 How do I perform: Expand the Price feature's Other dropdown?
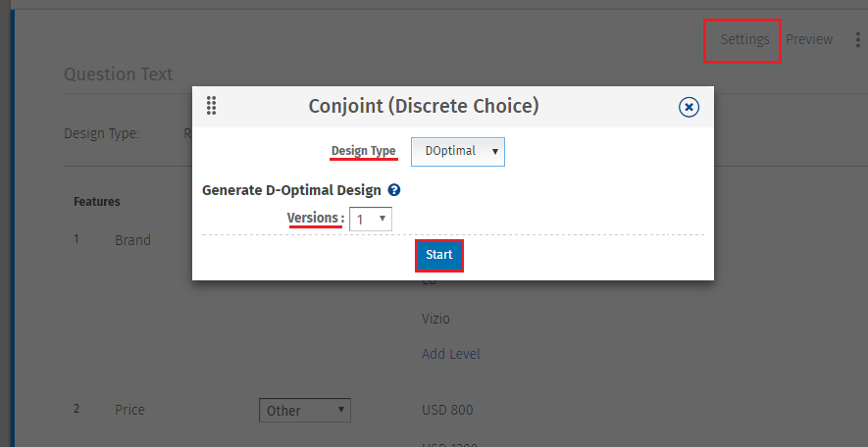click(305, 411)
